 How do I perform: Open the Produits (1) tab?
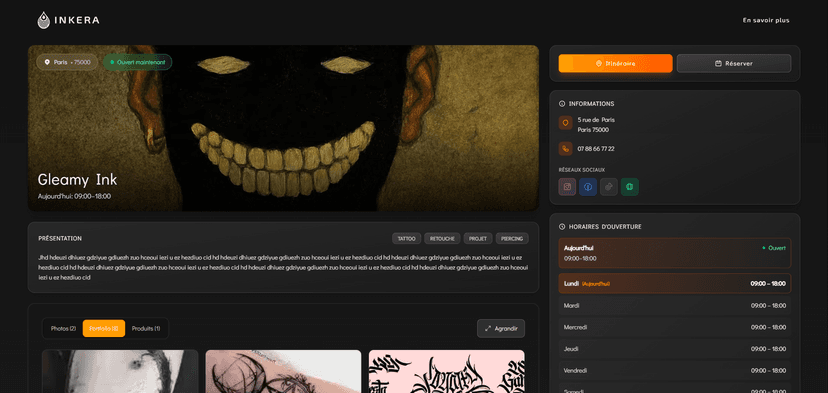(146, 329)
